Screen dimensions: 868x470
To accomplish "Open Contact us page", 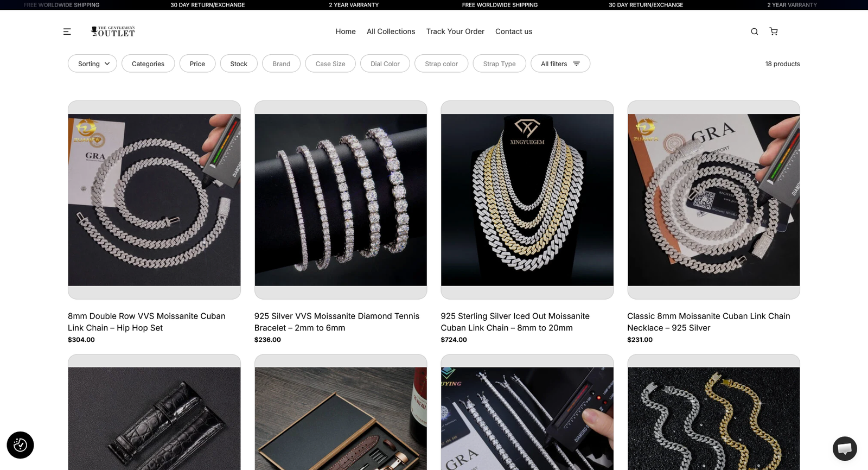I will tap(514, 31).
